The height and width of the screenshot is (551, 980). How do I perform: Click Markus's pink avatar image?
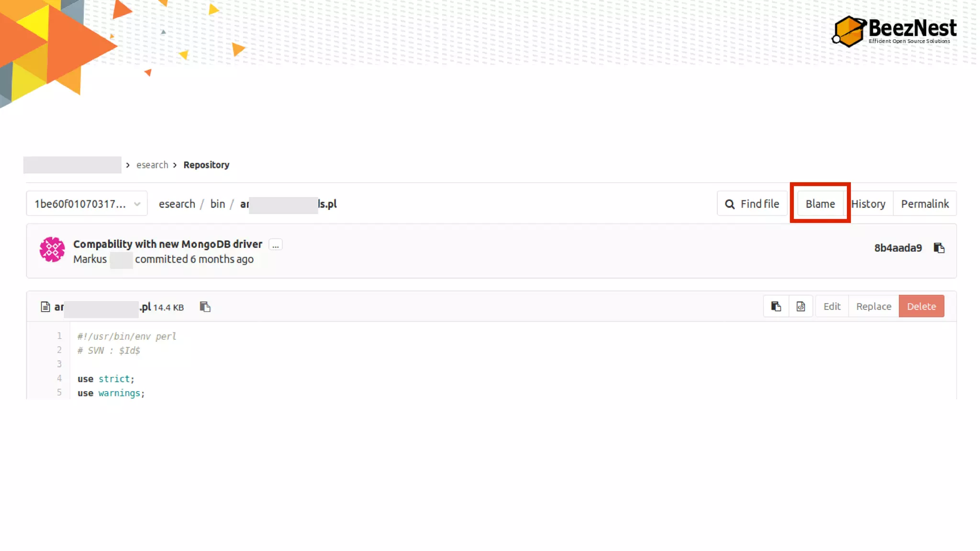(52, 249)
